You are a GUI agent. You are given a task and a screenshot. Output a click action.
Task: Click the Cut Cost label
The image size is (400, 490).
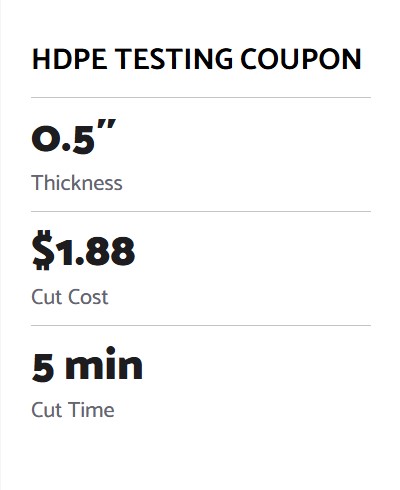click(70, 297)
